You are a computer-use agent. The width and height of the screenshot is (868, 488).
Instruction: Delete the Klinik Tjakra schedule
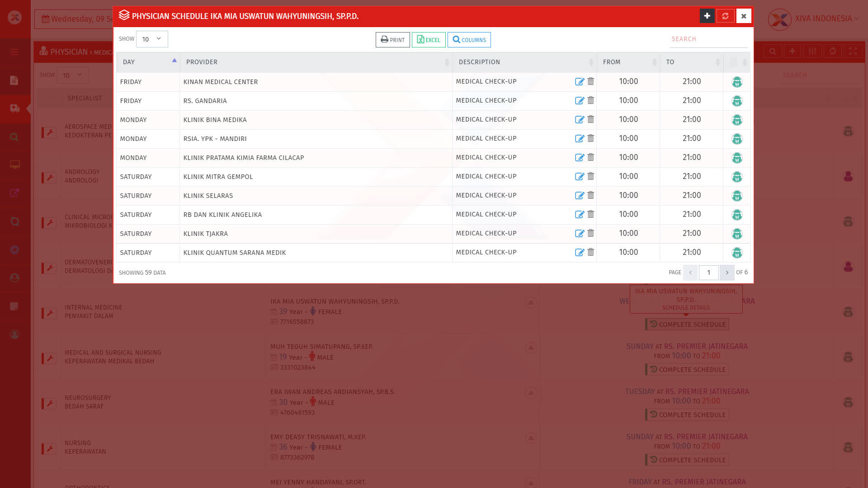(x=590, y=233)
